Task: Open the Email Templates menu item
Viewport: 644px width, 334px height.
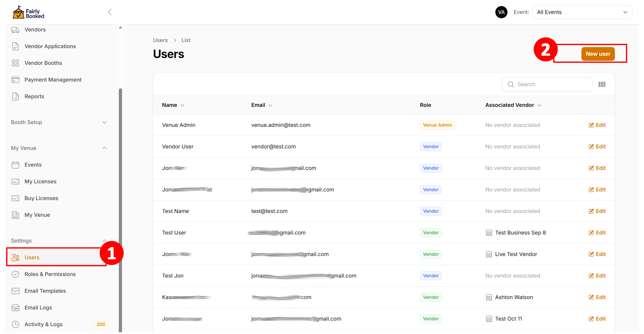Action: (45, 291)
